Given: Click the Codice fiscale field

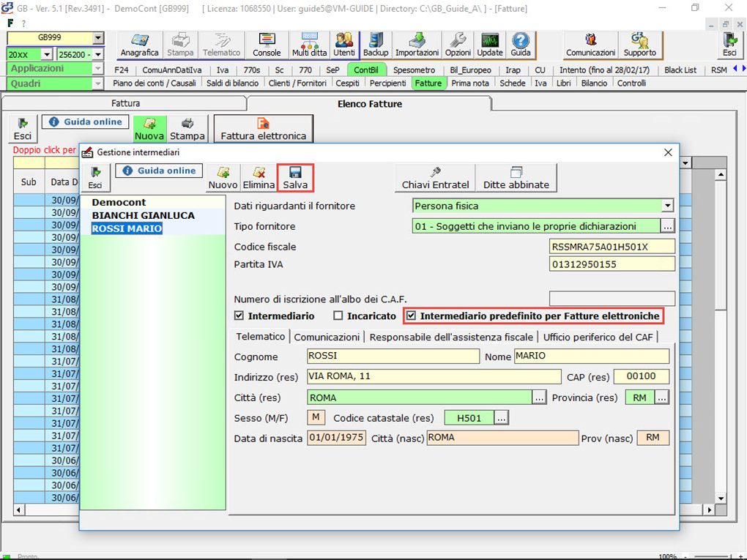Looking at the screenshot, I should (612, 247).
